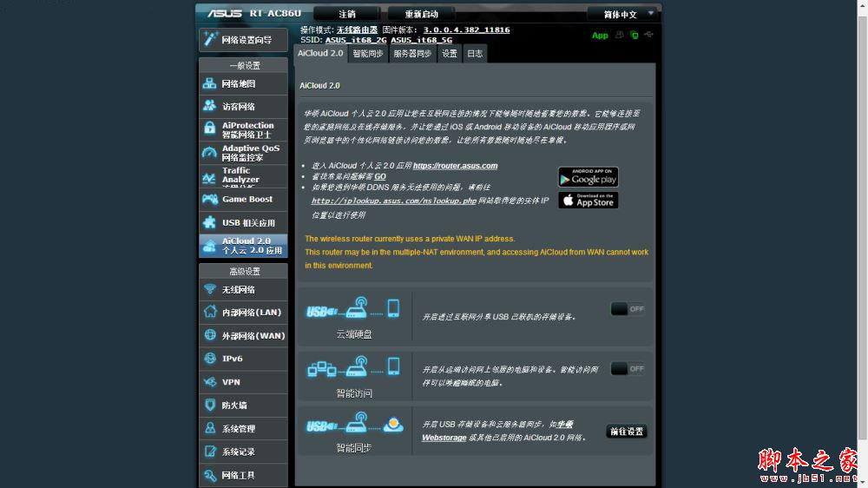Viewport: 868px width, 488px height.
Task: Click the Go to settings (前往设置) button
Action: coord(627,432)
